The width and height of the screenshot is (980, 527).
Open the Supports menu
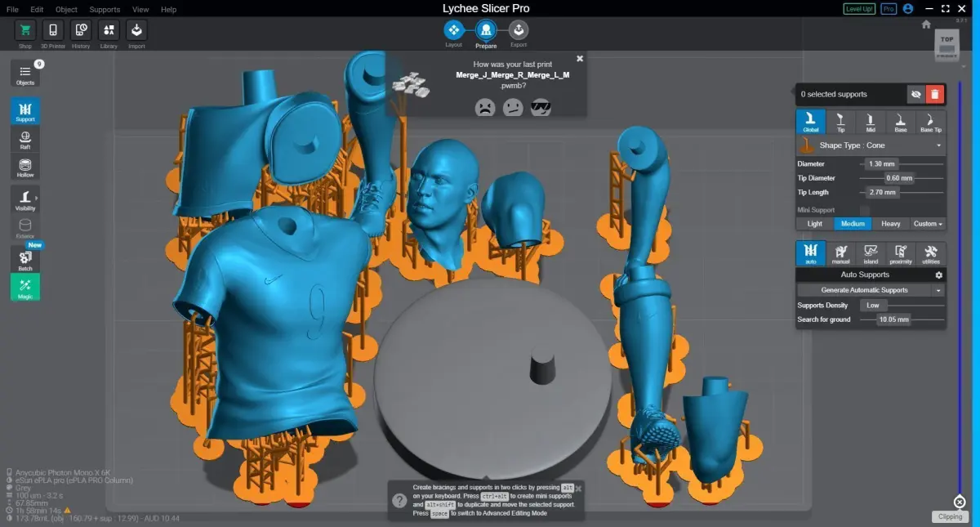(x=105, y=9)
